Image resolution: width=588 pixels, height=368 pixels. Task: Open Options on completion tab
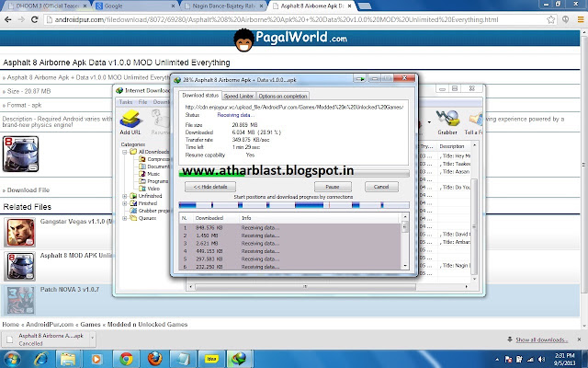(x=283, y=96)
